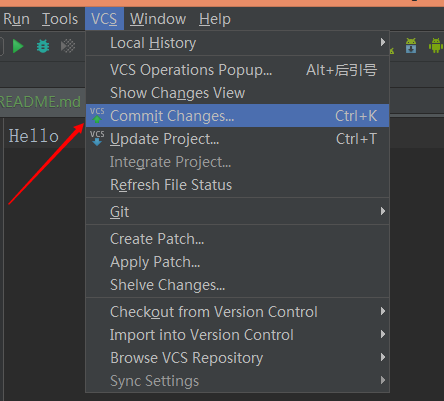Click the green Run play icon
This screenshot has width=444, height=401.
[18, 46]
